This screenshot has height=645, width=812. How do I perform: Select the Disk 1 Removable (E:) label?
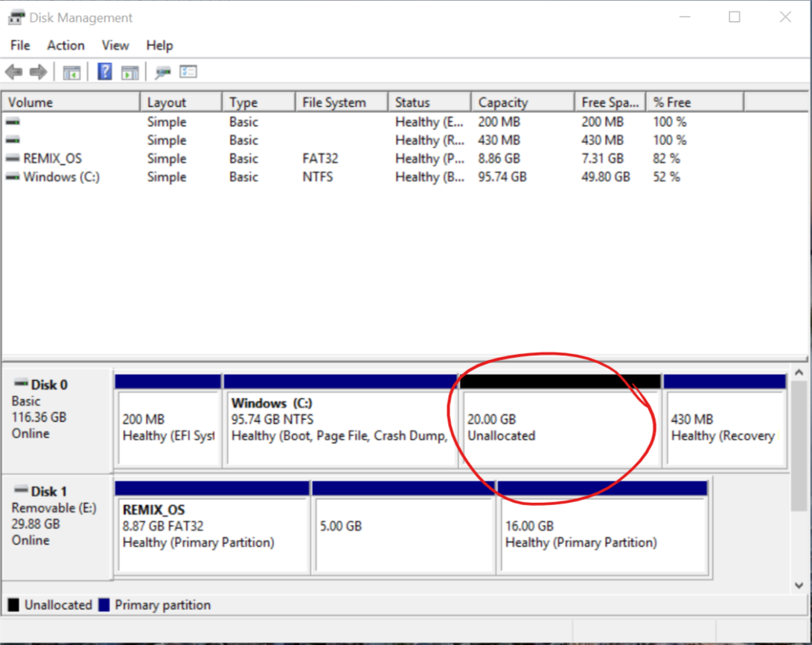tap(57, 527)
